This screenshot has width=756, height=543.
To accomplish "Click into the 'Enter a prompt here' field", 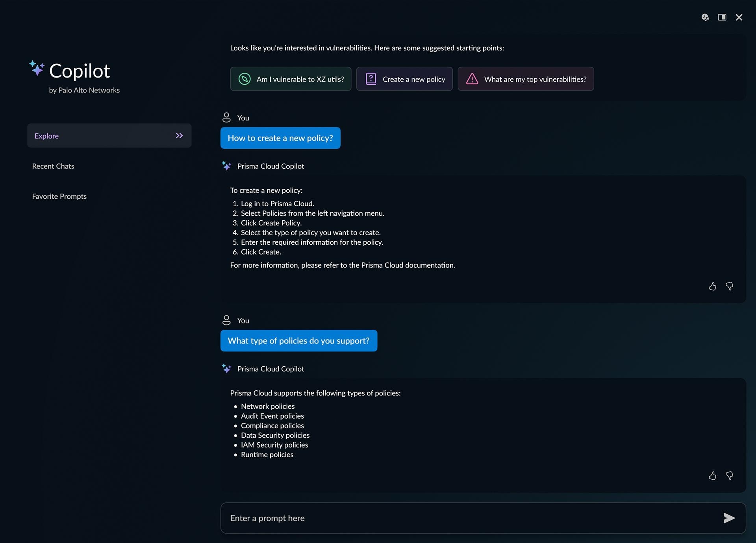I will click(x=469, y=518).
